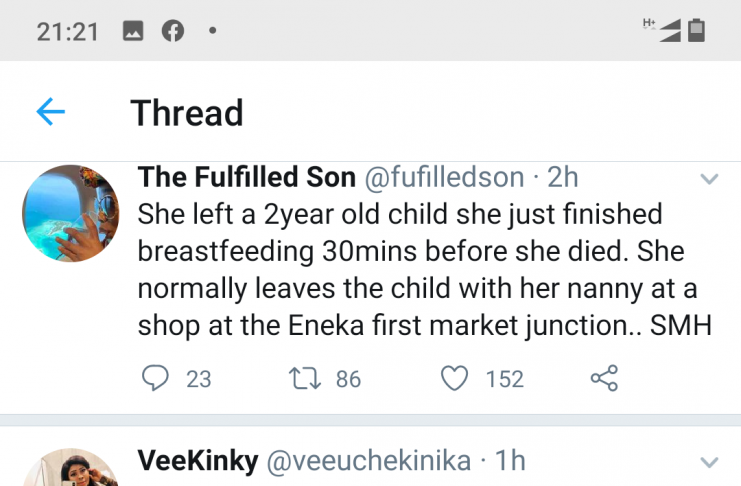Open The Fulfilled Son display name
741x486 pixels.
246,178
